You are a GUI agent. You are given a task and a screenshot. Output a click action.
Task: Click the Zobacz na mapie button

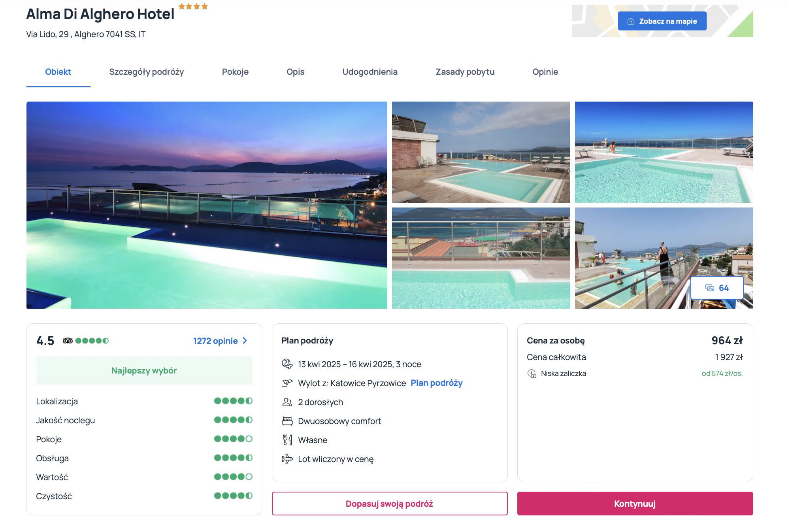tap(662, 21)
